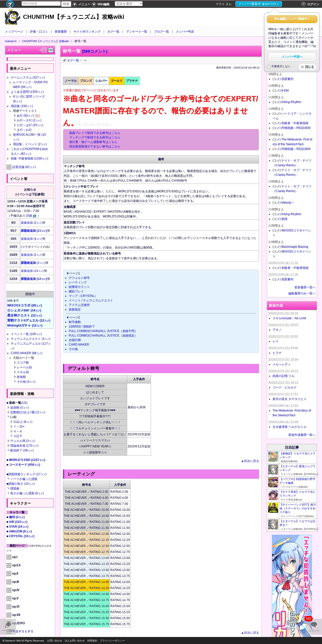Open the WIXOSSコラボ (28コメ) event link
Screen dimensions: 322x644
[x=25, y=305]
